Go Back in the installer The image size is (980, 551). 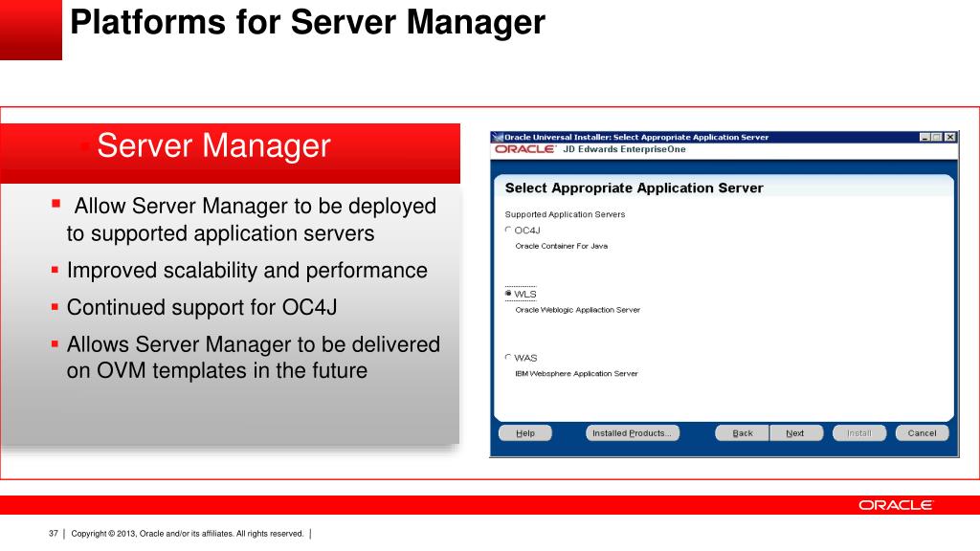742,433
